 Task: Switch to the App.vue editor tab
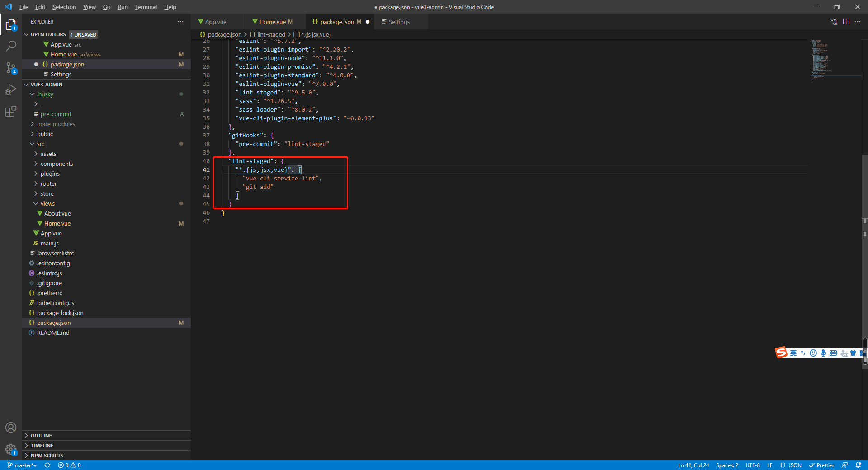point(217,22)
